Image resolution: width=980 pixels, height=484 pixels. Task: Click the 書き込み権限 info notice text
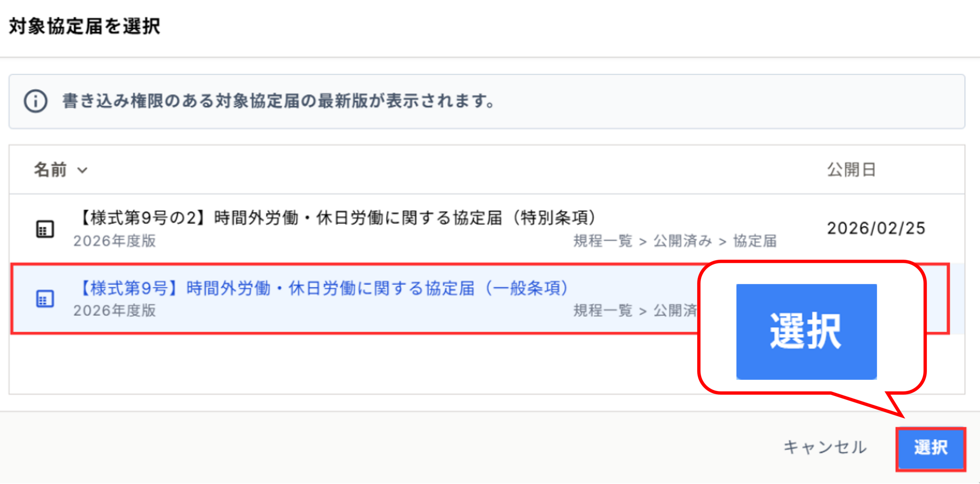[278, 101]
